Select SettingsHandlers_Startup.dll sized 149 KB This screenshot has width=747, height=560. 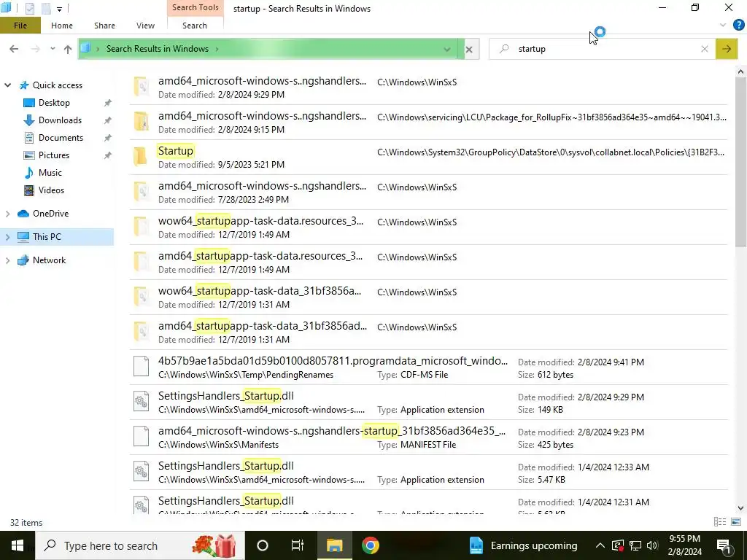click(x=429, y=402)
